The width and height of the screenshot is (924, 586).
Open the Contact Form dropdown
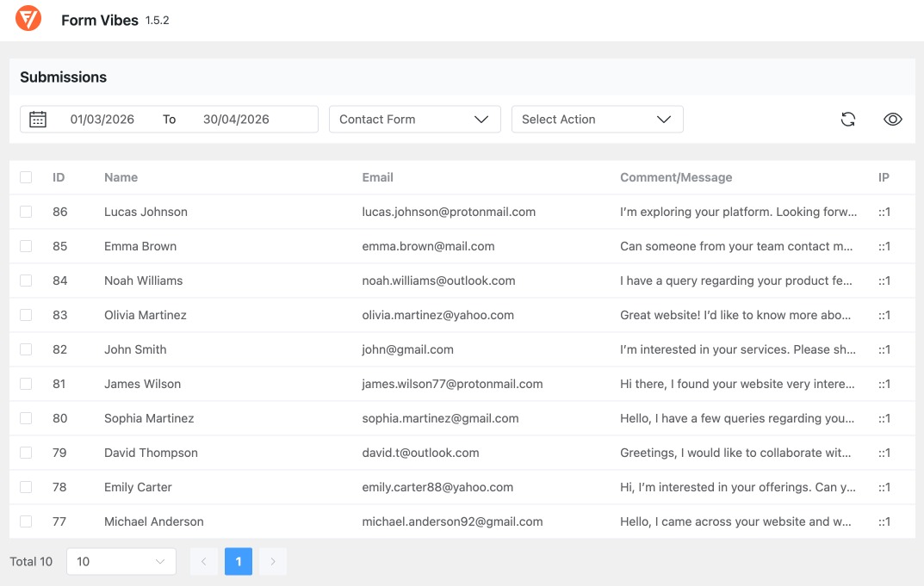(x=414, y=119)
